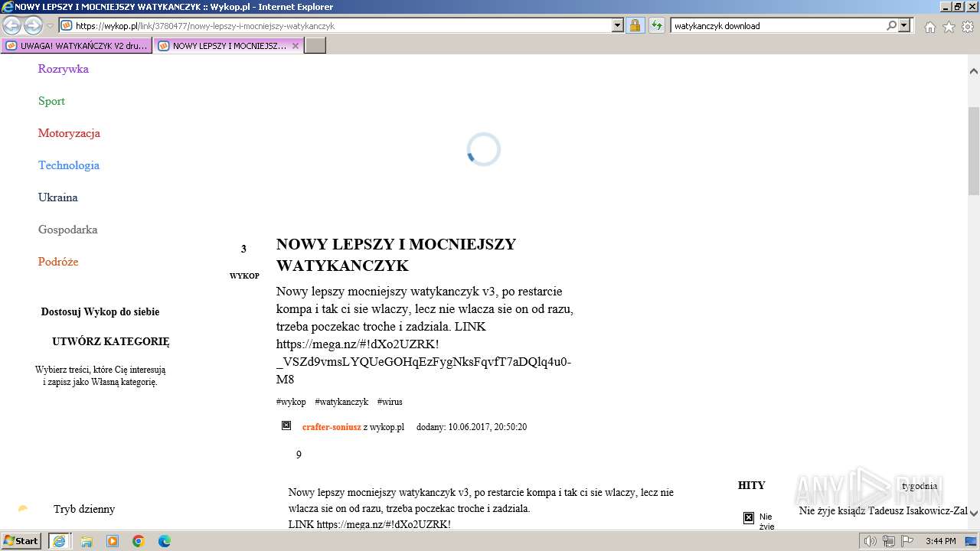Toggle 'Tryb dzienny' day mode
The width and height of the screenshot is (980, 551).
tap(84, 509)
